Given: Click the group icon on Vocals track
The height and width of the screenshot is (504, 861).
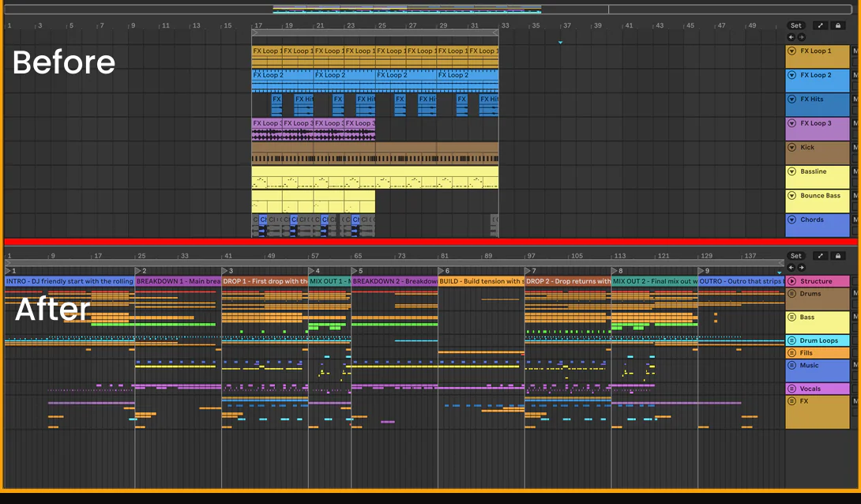Looking at the screenshot, I should coord(791,389).
